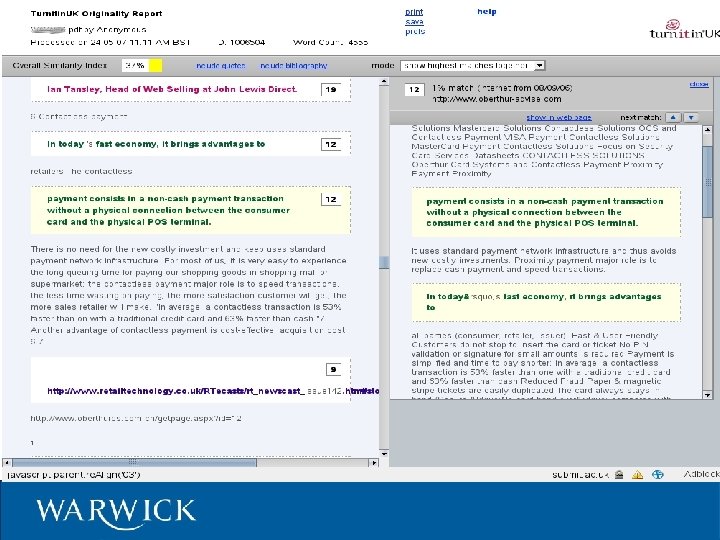Click the source pane scrollbar thumb

707,182
